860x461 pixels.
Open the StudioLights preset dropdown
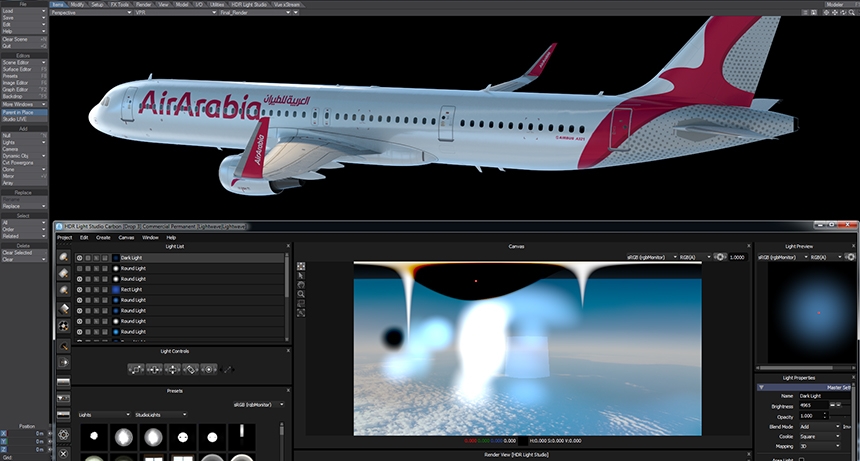click(161, 414)
